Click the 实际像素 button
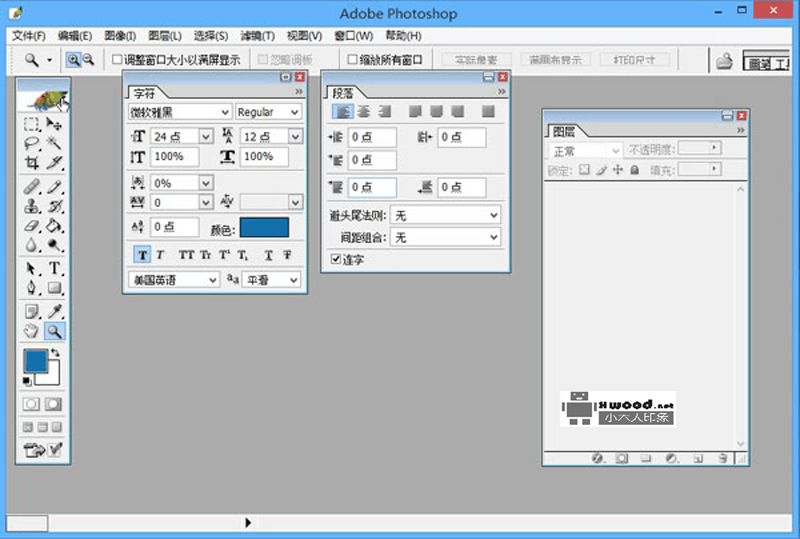Image resolution: width=800 pixels, height=539 pixels. (x=476, y=60)
